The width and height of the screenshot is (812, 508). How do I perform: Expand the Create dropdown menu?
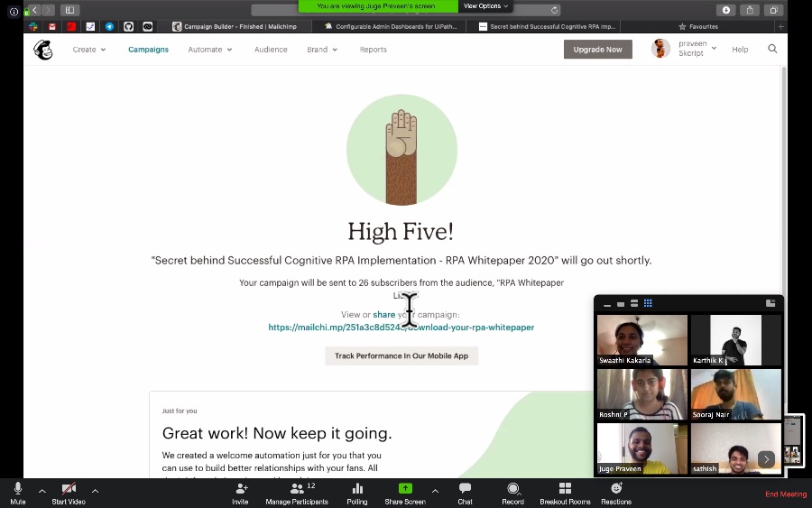89,50
